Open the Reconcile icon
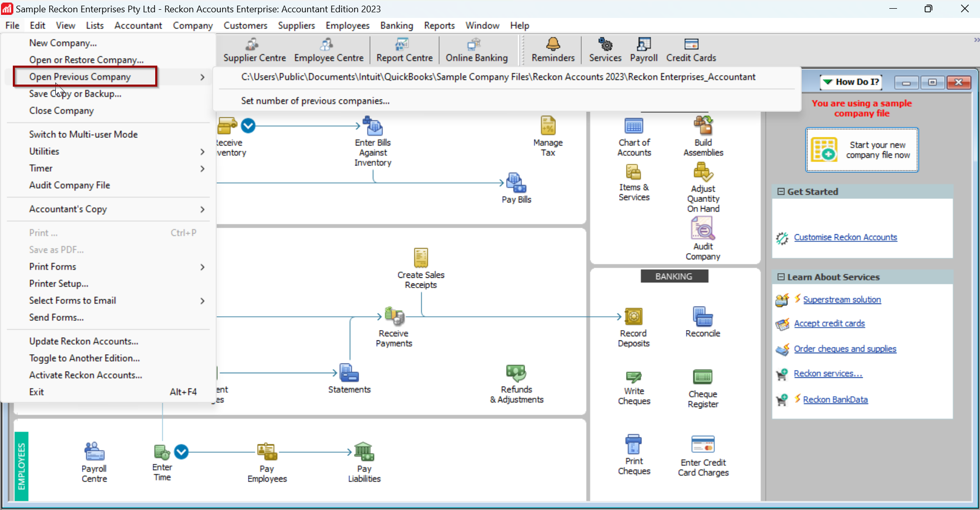This screenshot has width=980, height=510. [x=703, y=316]
